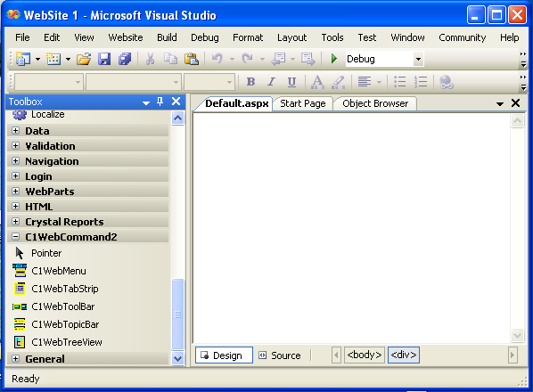Click the Open File folder icon

pyautogui.click(x=84, y=59)
